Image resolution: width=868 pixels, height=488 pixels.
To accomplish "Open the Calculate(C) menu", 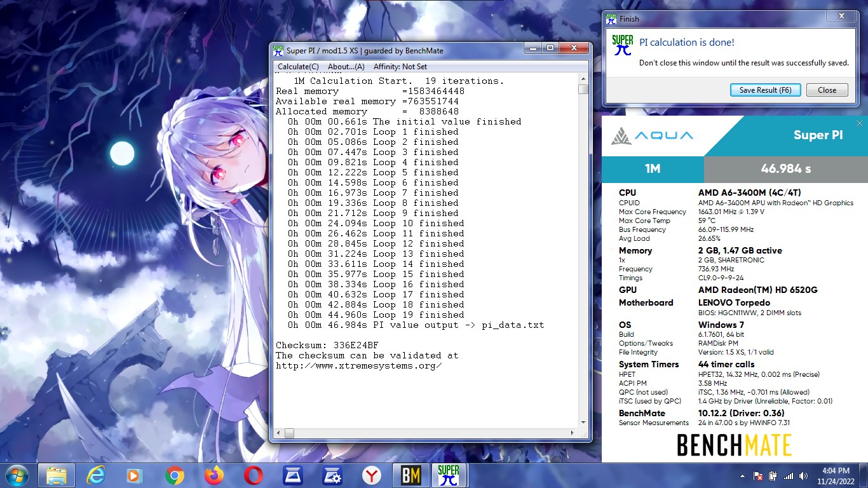I will (x=298, y=67).
